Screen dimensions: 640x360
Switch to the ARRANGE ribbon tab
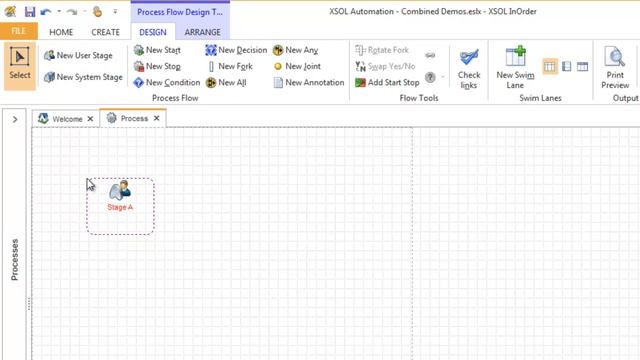(x=202, y=32)
